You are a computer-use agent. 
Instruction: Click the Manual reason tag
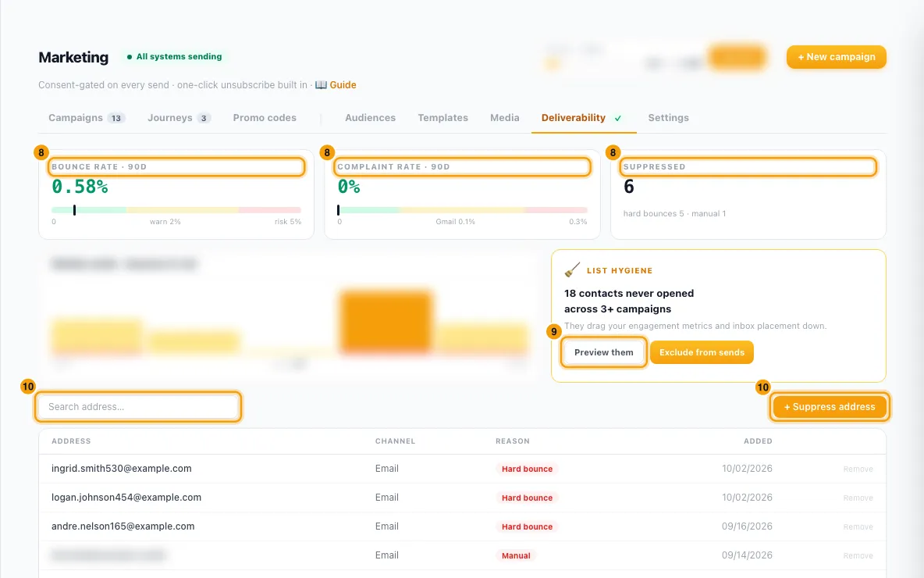pos(516,555)
